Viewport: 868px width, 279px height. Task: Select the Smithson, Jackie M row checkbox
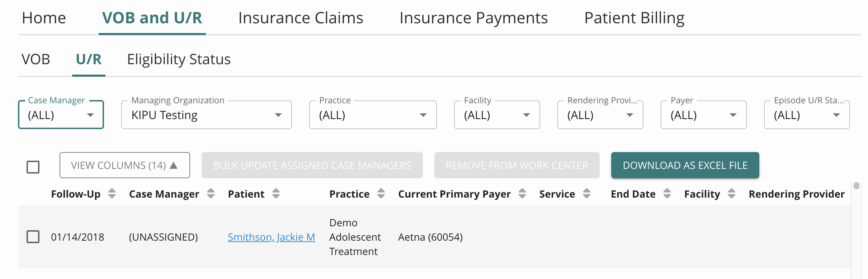click(33, 237)
